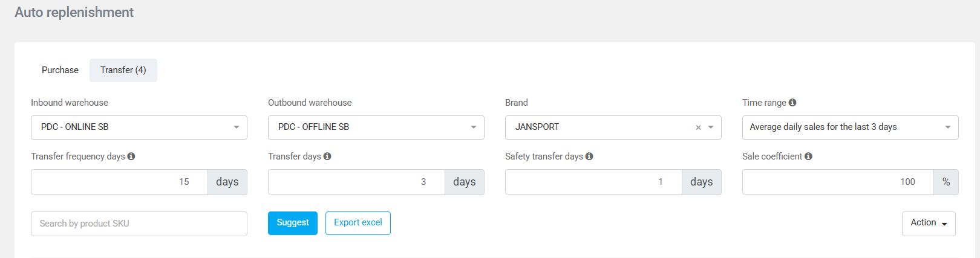This screenshot has height=258, width=980.
Task: Switch to the Purchase tab
Action: (x=60, y=70)
